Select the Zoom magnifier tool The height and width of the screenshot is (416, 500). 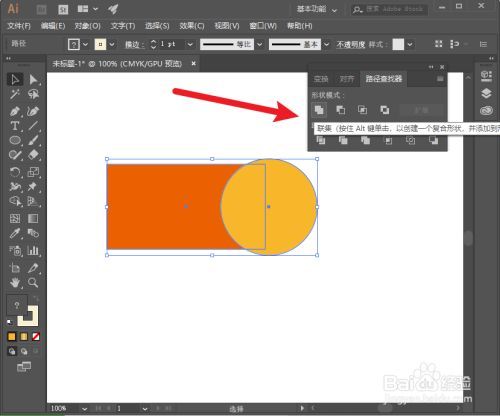point(33,283)
